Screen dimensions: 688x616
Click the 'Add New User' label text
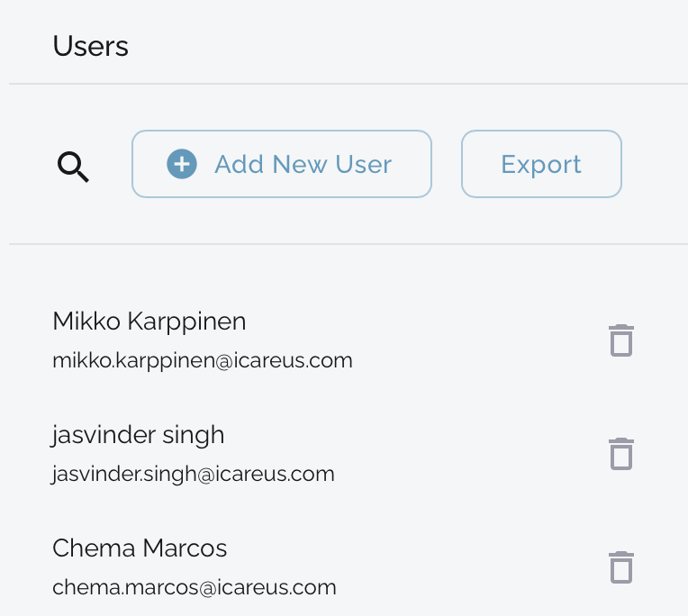[x=303, y=164]
